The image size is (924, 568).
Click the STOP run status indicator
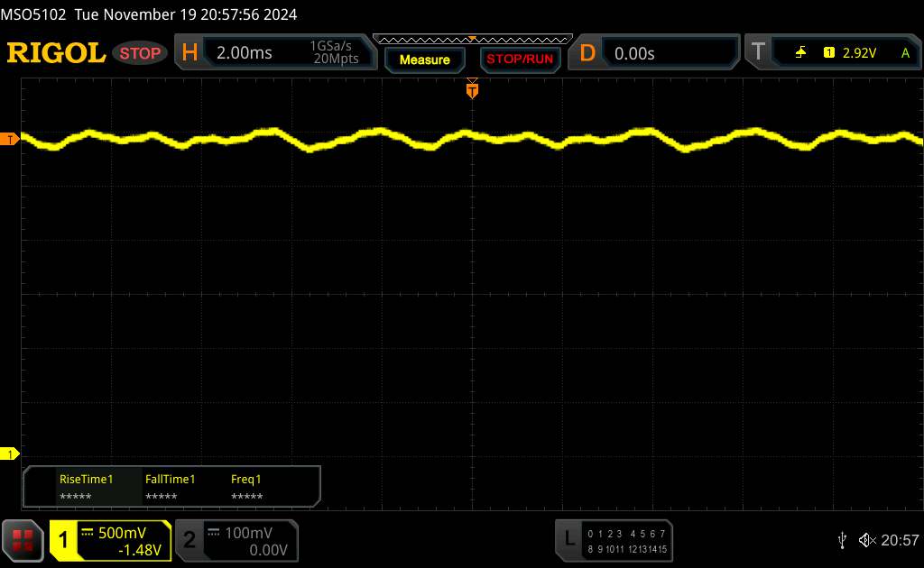click(140, 53)
